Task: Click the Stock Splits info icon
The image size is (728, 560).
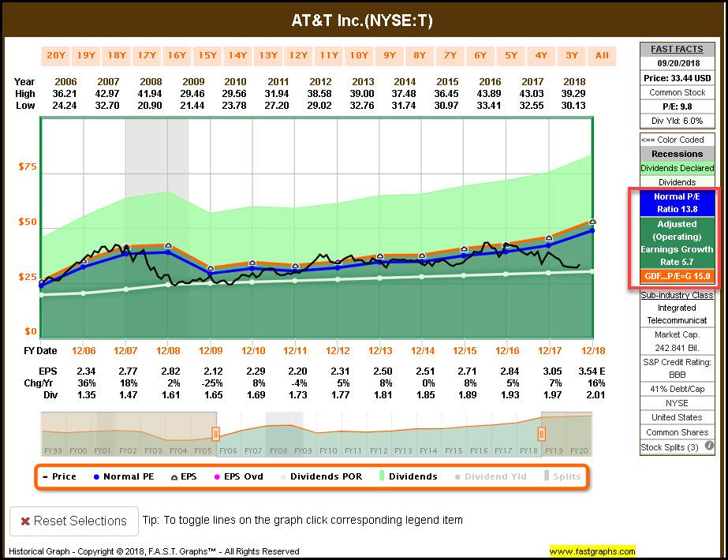Action: click(709, 446)
